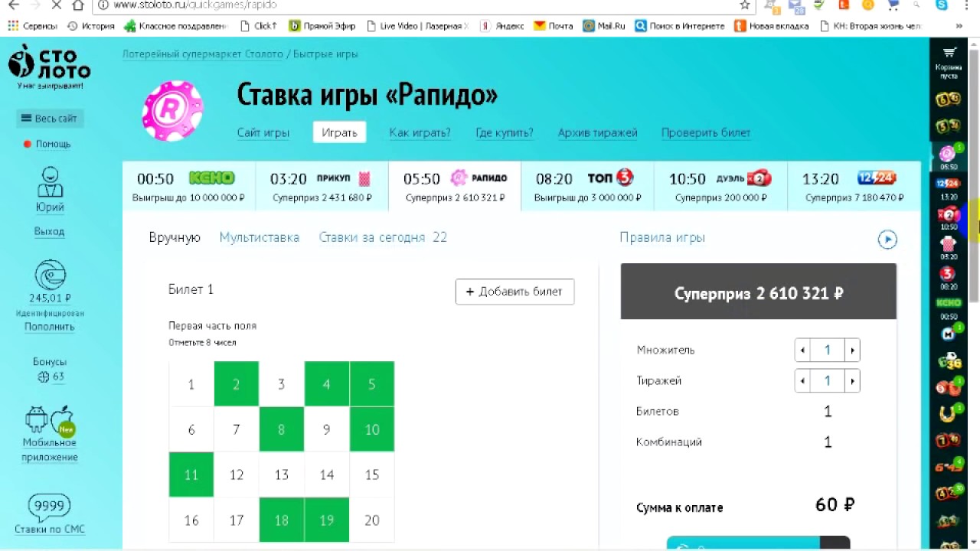Open Как играть? tab
The height and width of the screenshot is (551, 980).
420,132
